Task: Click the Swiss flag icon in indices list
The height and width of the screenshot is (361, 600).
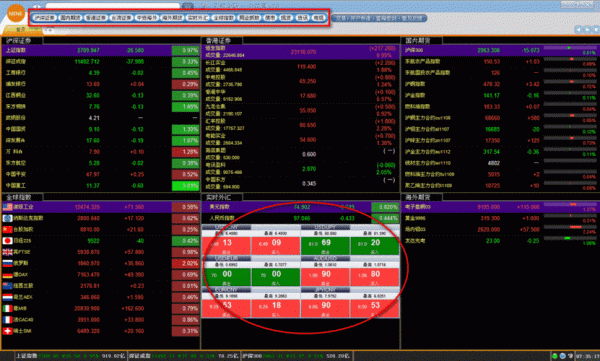Action: 7,331
